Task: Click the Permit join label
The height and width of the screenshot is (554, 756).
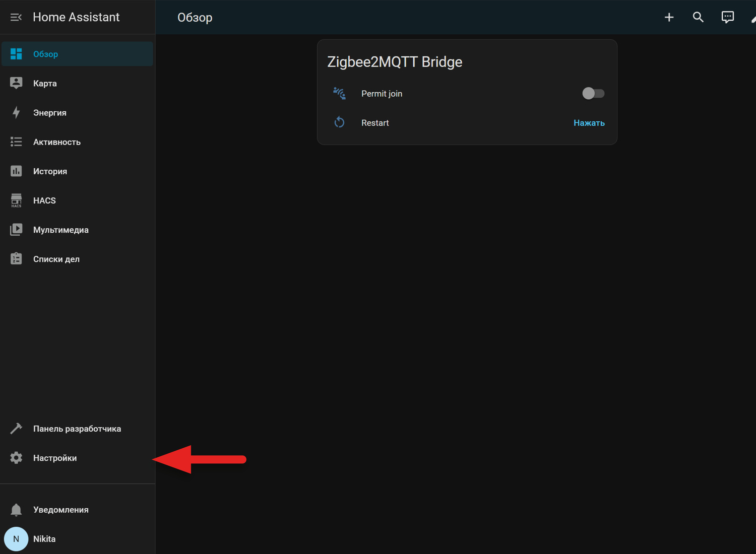Action: [382, 94]
